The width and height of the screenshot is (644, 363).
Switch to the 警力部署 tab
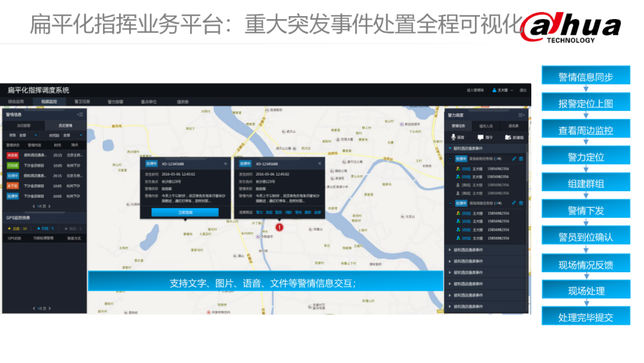tap(116, 101)
